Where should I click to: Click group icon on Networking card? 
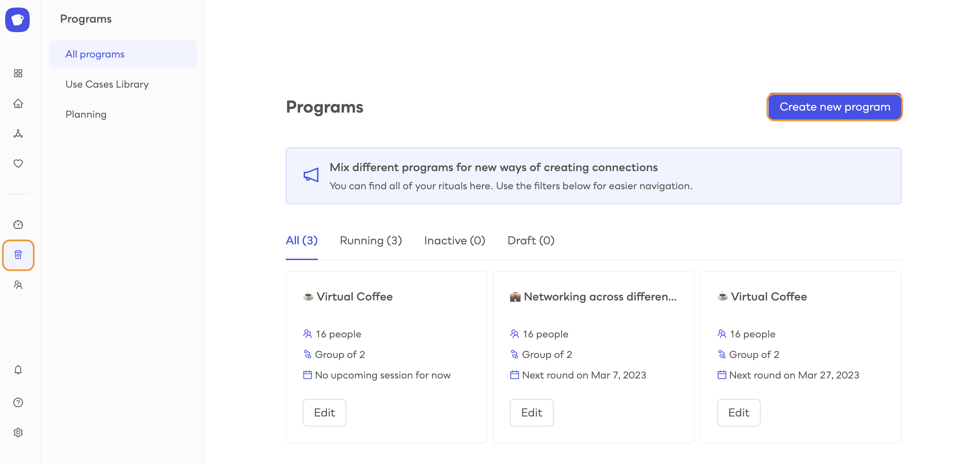(514, 354)
